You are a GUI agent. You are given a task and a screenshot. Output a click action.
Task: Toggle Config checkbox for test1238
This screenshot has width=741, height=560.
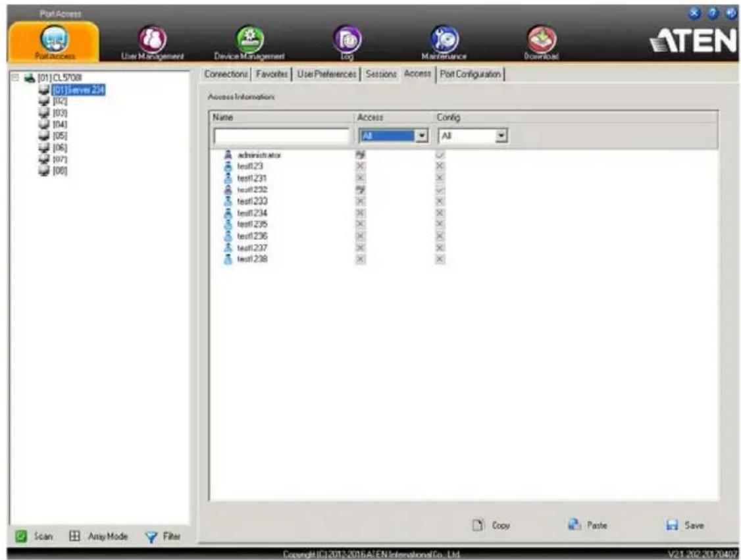click(x=440, y=259)
